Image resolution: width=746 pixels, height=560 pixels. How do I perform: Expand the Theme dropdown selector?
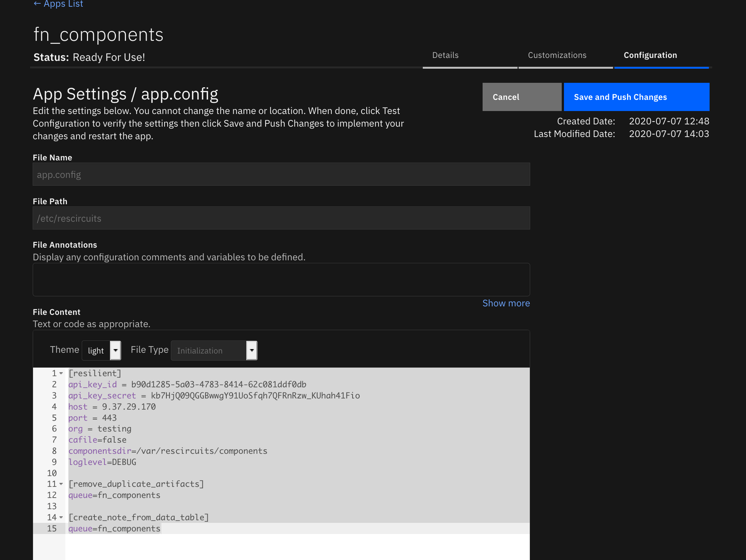click(x=115, y=350)
